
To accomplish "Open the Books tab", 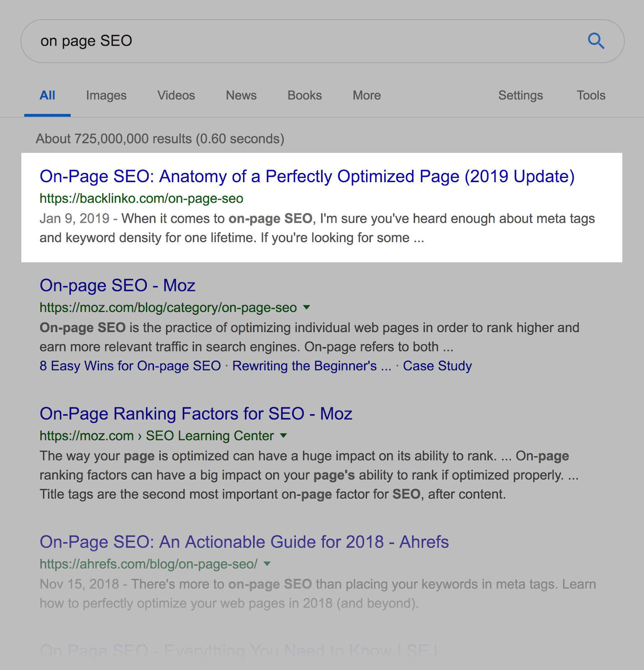I will 305,95.
